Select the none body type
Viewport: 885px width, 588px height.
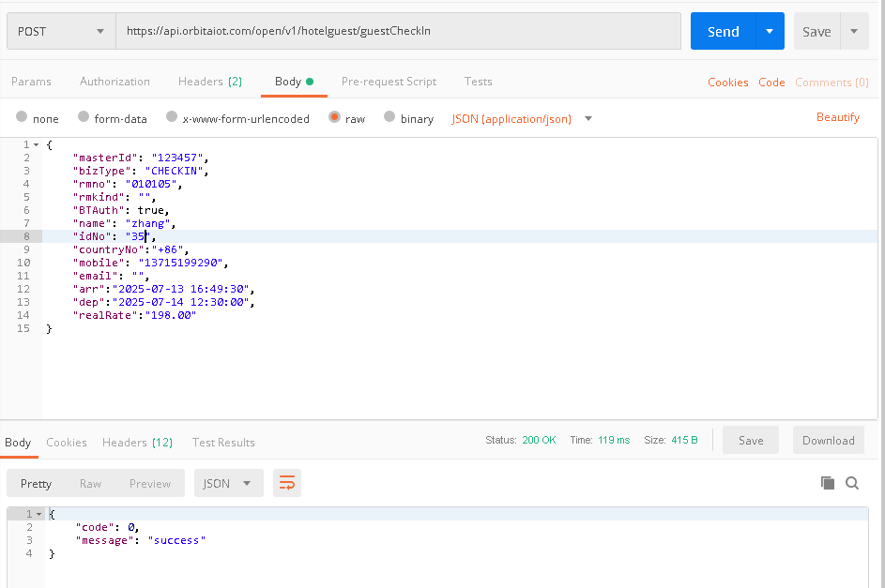click(22, 118)
